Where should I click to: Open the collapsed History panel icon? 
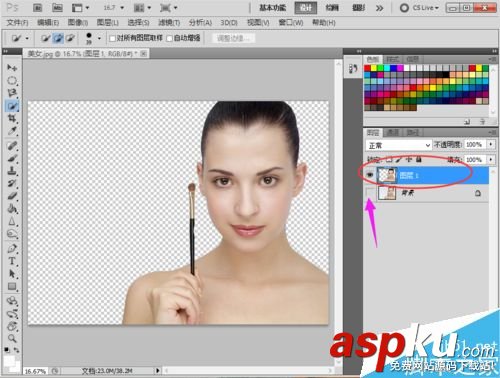[353, 69]
